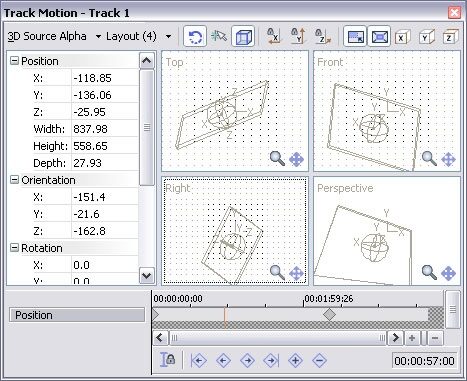
Task: Click the horizontal timeline scrollbar thumb
Action: [277, 338]
